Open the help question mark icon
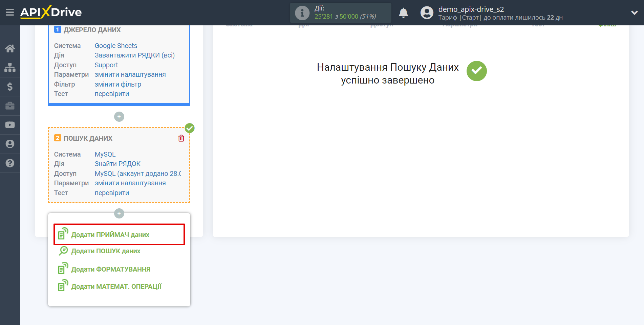The height and width of the screenshot is (325, 644). [x=10, y=163]
